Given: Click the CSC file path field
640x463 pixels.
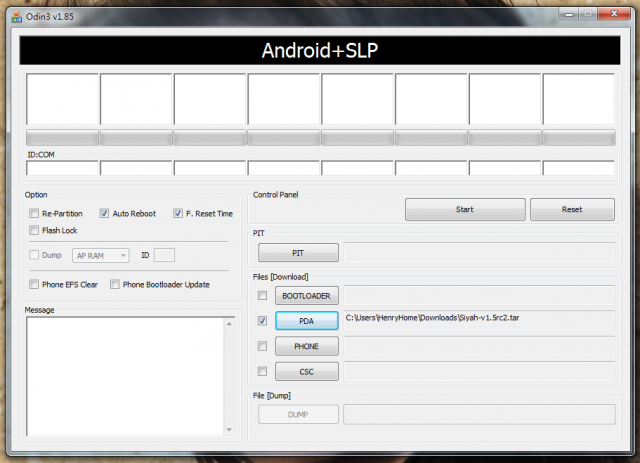Looking at the screenshot, I should [x=479, y=371].
